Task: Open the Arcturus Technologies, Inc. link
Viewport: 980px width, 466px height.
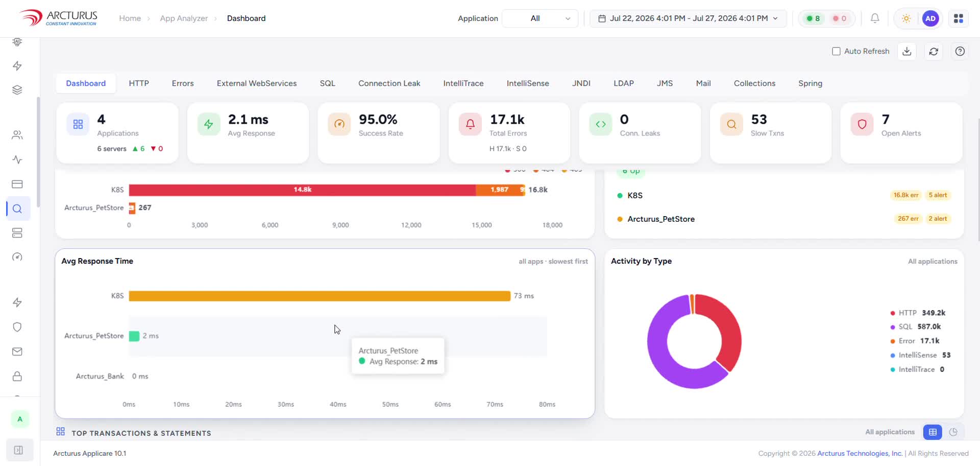Action: coord(860,453)
